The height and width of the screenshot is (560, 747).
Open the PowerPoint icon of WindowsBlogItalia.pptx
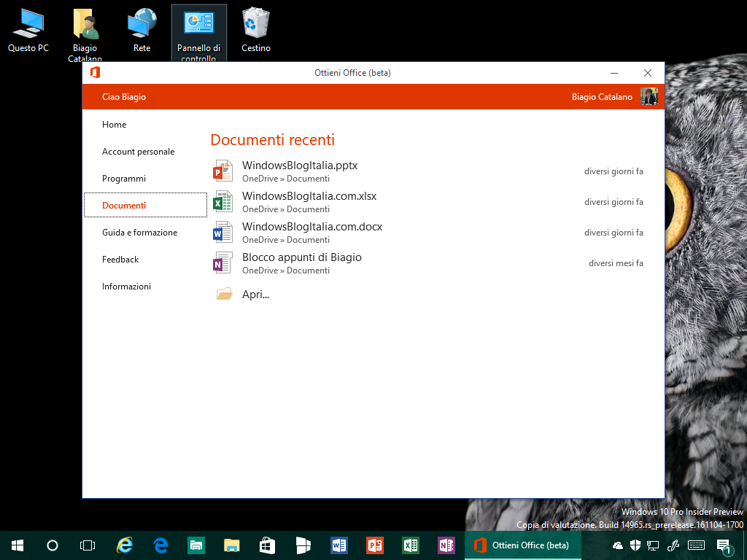click(x=222, y=171)
